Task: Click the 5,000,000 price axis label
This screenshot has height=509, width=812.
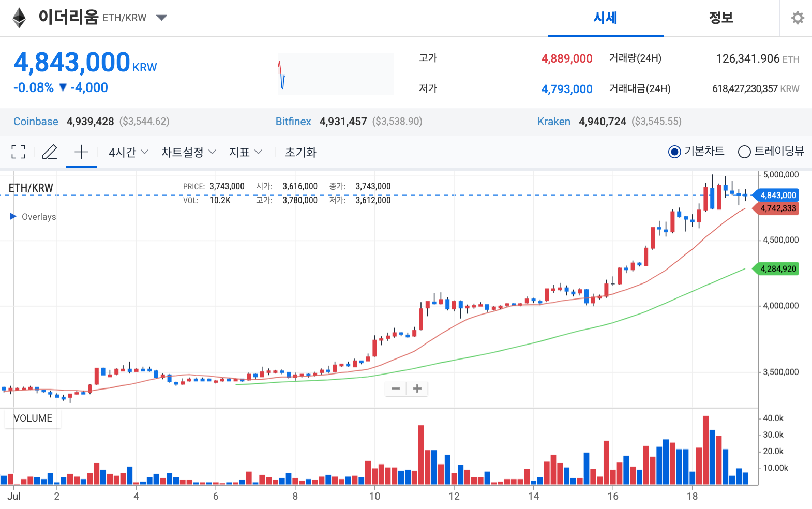Action: 781,175
